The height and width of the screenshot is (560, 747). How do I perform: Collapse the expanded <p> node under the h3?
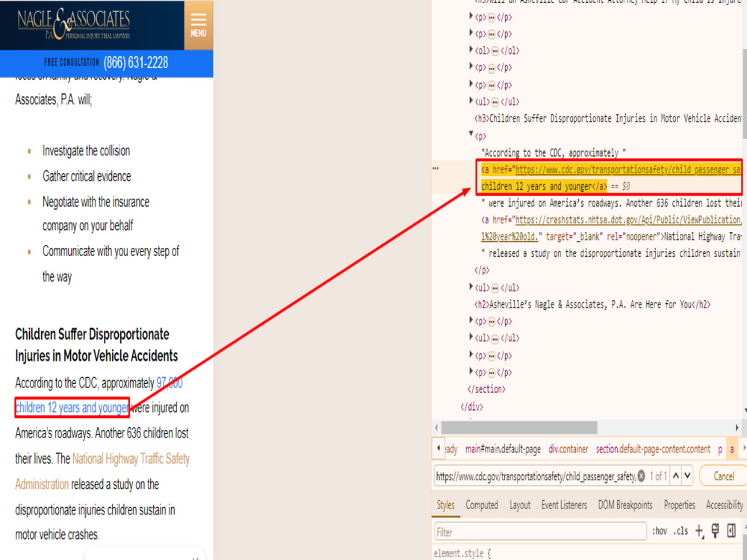pyautogui.click(x=471, y=134)
